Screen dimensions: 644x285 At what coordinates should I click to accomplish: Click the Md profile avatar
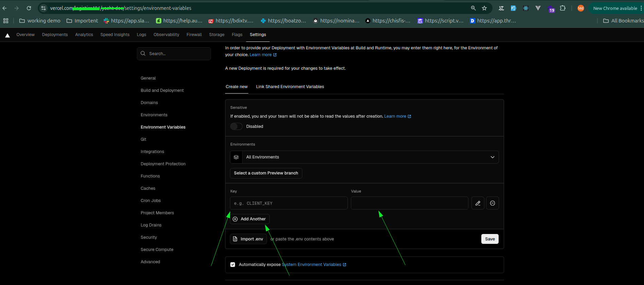click(581, 8)
